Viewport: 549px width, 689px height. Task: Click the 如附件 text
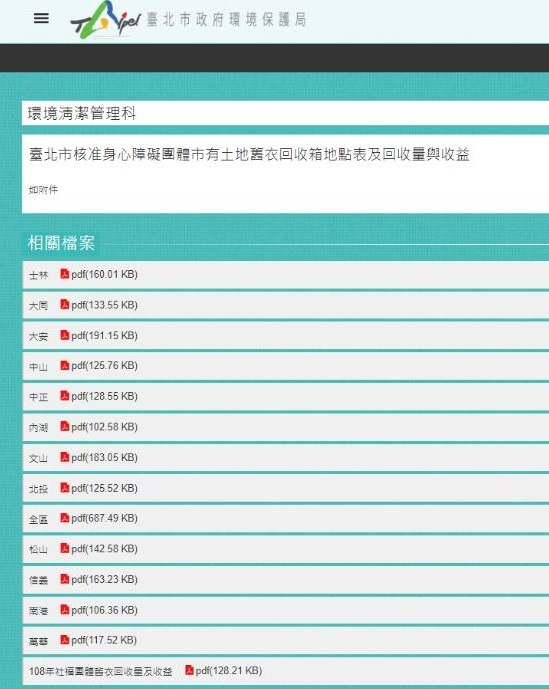tap(43, 189)
